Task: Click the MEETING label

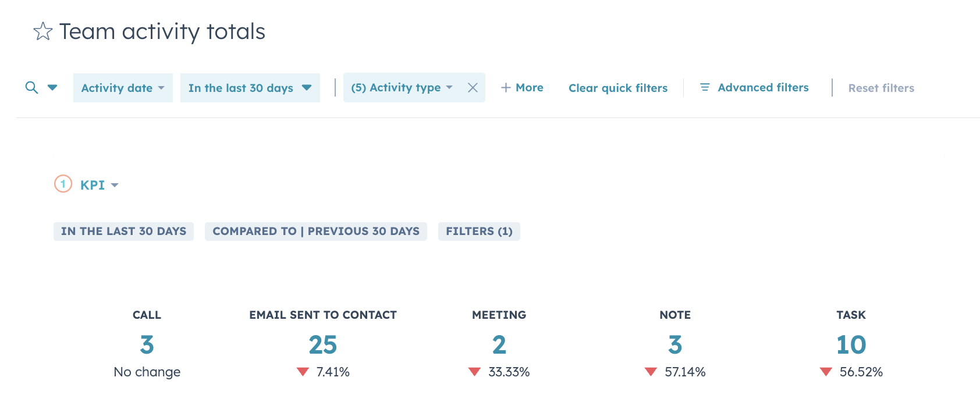Action: 499,315
